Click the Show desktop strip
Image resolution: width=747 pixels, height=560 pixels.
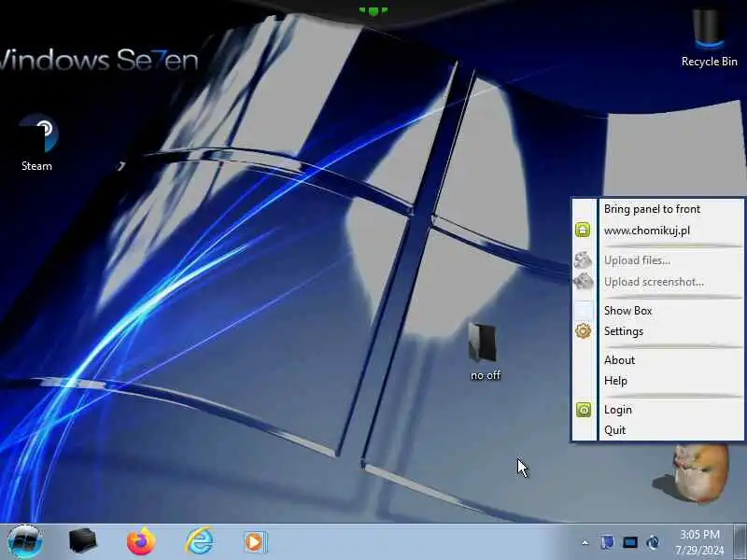740,542
